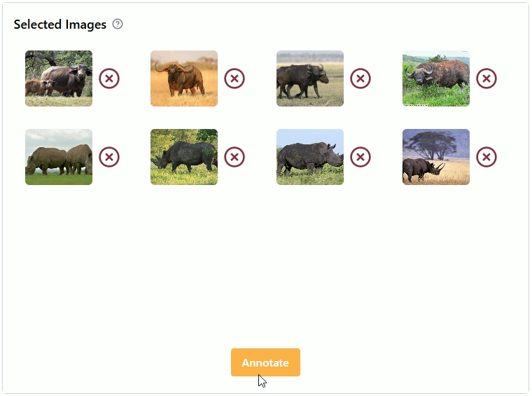Remove the two grazing white rhinos image
Viewport: 532px width, 396px height.
tap(109, 157)
